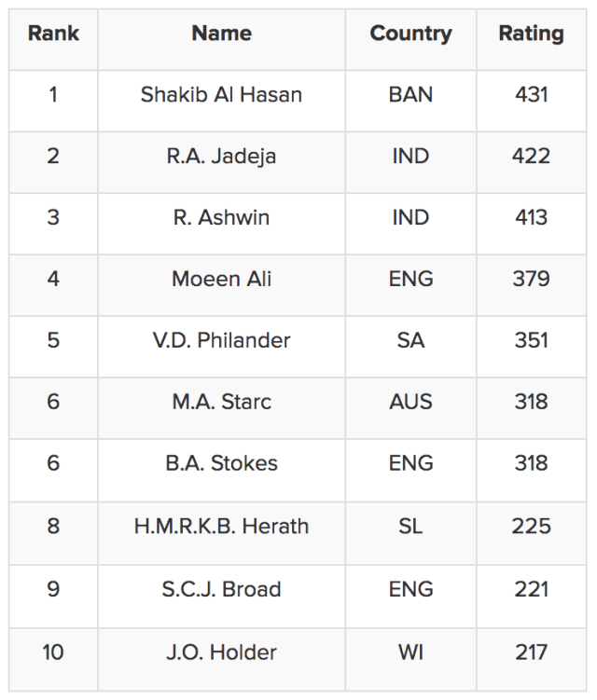
Task: Click on R. Ashwin's name
Action: click(x=221, y=218)
